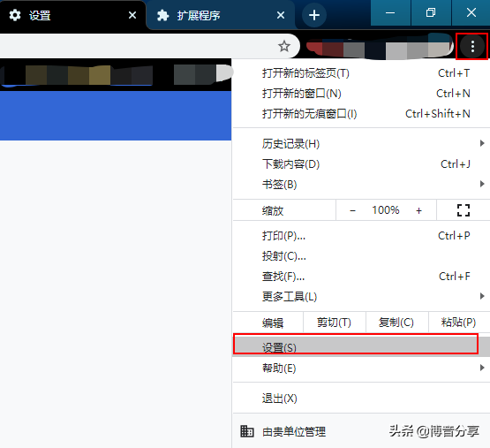Click the 粘贴(P) edit button

tap(459, 323)
